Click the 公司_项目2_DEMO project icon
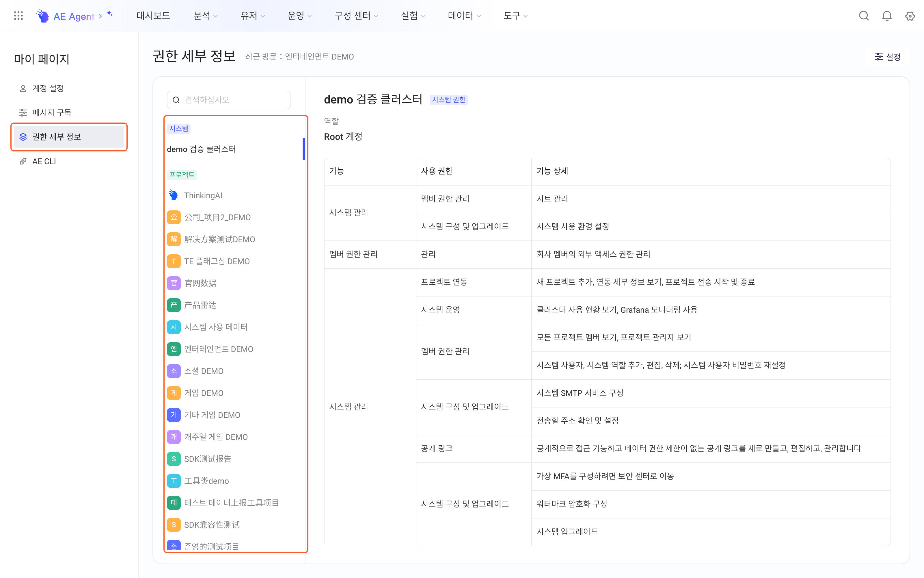Image resolution: width=924 pixels, height=578 pixels. click(x=173, y=217)
